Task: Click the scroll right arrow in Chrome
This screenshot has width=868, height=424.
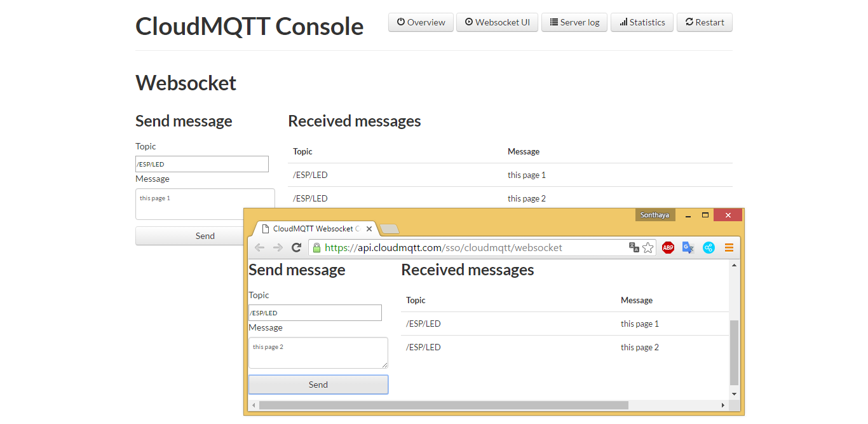Action: [x=723, y=405]
